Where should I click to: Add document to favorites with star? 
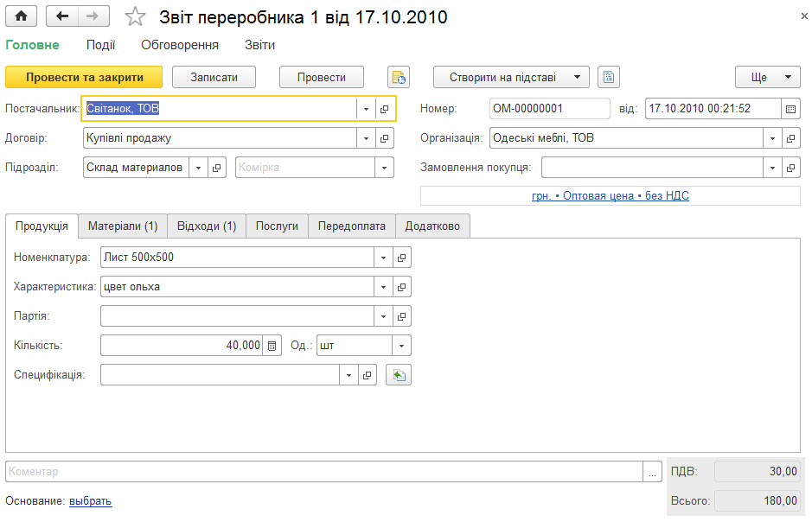pos(135,16)
